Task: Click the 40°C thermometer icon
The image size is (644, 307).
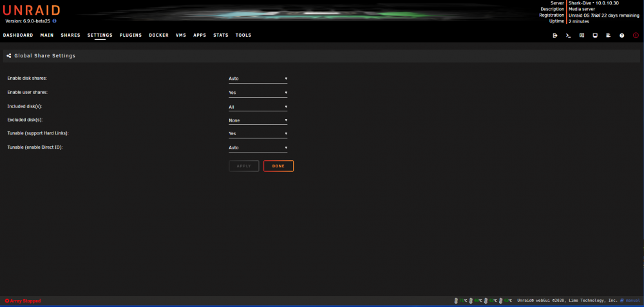Action: coord(471,301)
